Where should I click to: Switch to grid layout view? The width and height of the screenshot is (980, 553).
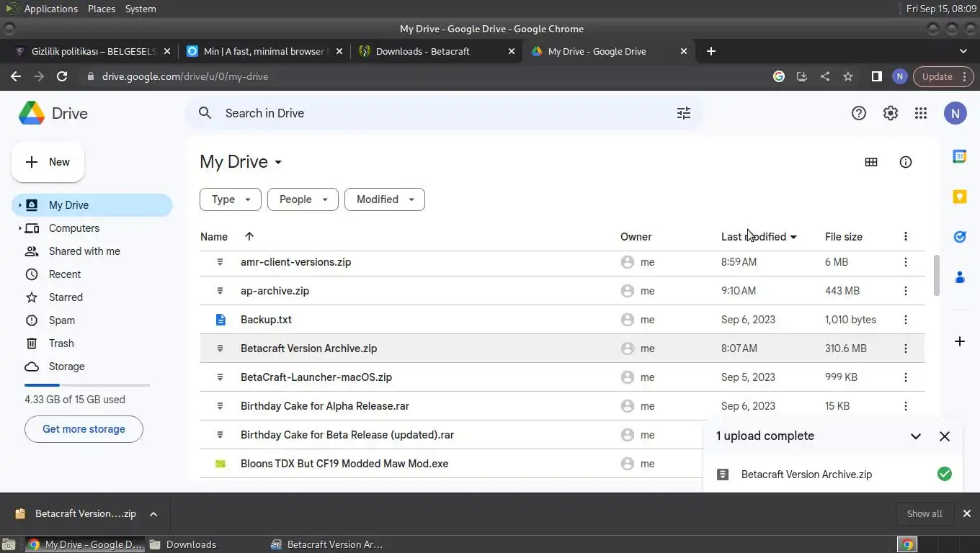point(870,162)
